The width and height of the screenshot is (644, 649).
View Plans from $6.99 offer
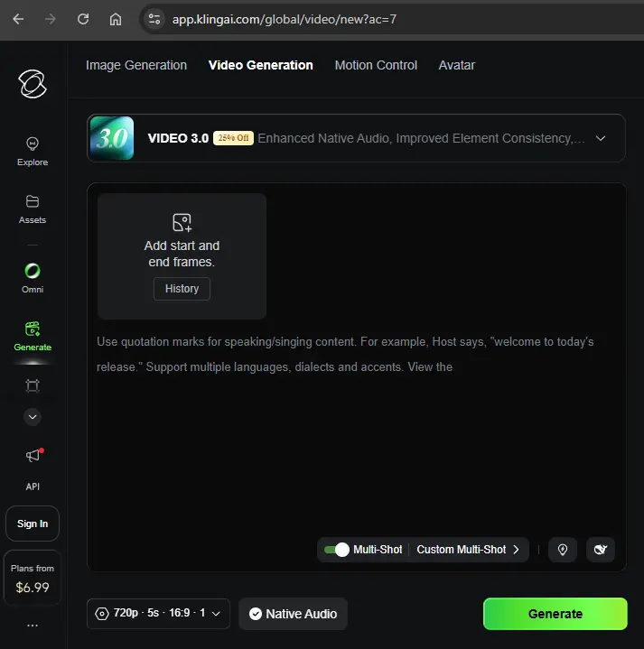[x=33, y=578]
